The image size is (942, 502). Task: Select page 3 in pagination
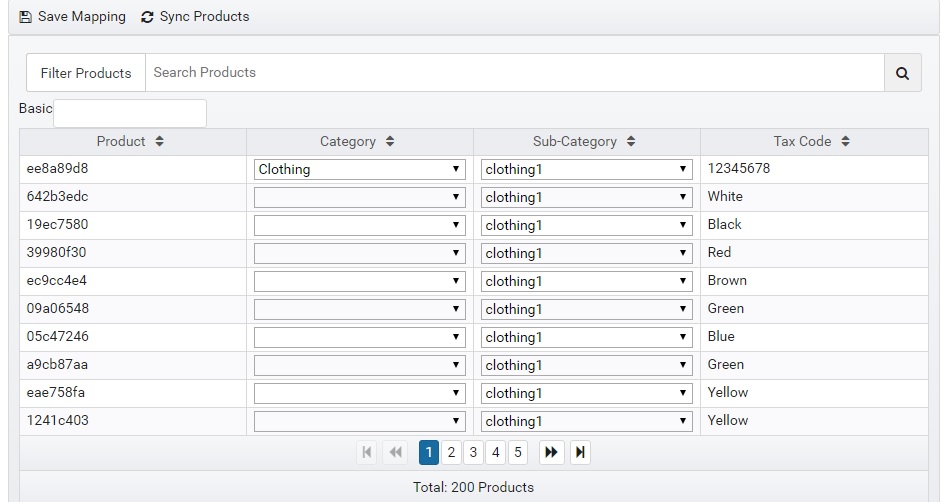tap(473, 453)
